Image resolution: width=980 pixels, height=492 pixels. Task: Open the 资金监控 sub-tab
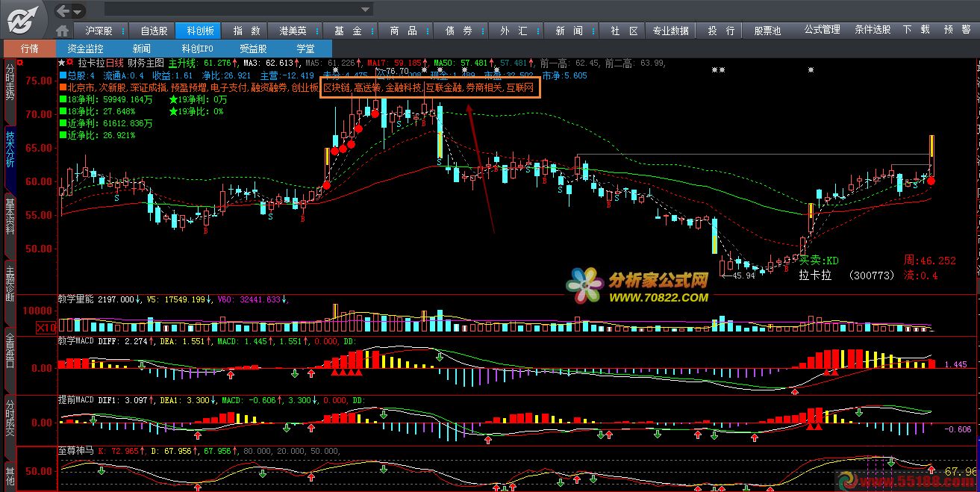click(85, 49)
